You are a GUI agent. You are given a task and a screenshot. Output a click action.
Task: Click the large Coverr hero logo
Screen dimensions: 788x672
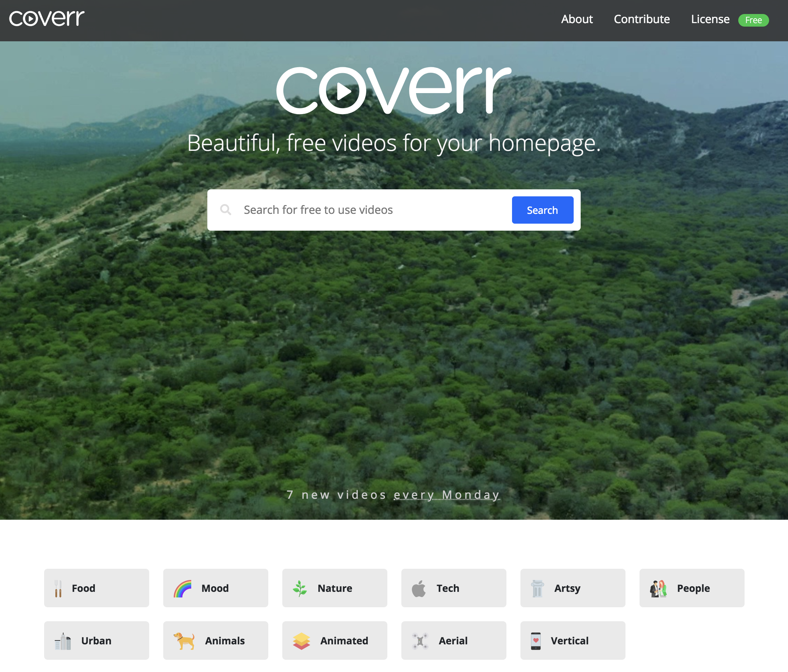394,90
